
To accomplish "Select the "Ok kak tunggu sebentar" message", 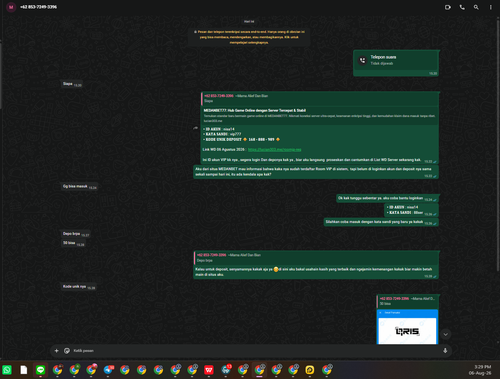I will tap(387, 198).
